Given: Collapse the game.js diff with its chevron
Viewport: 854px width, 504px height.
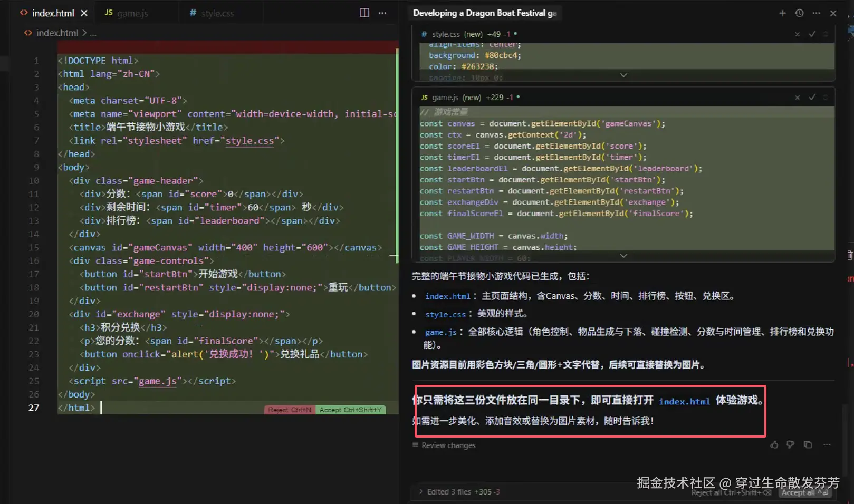Looking at the screenshot, I should click(623, 256).
